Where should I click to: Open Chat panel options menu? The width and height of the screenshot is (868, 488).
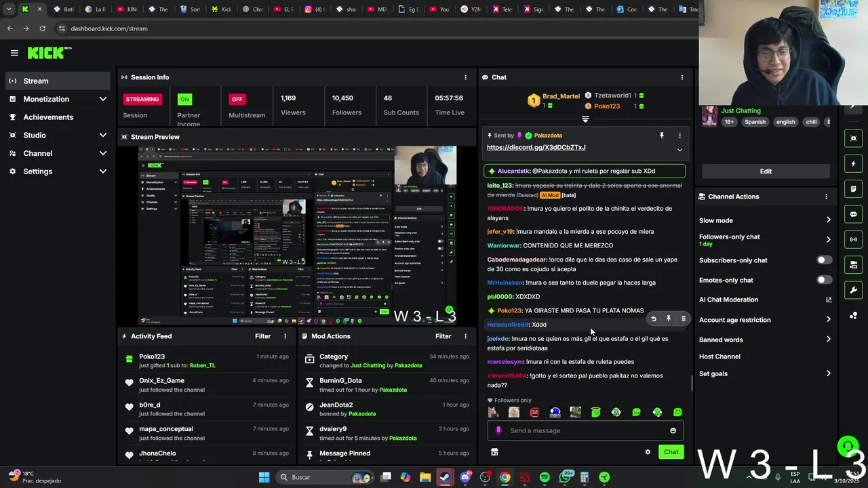[x=682, y=77]
